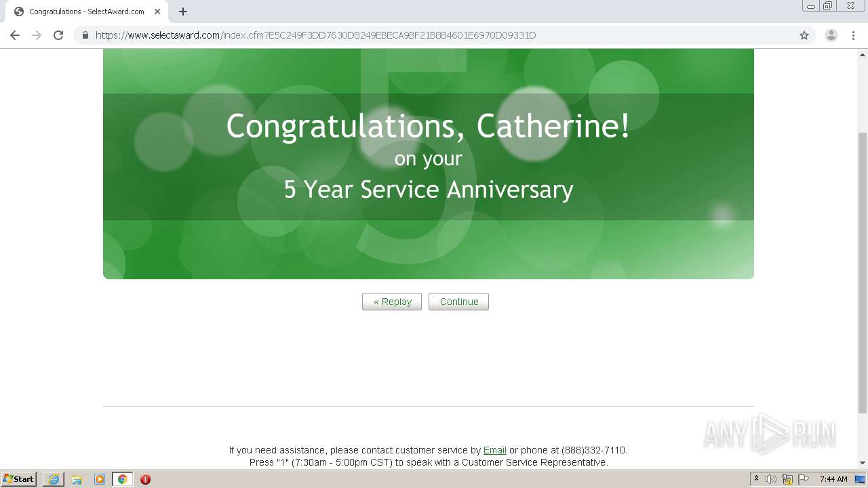Viewport: 868px width, 488px height.
Task: Open the media player taskbar icon
Action: (100, 479)
